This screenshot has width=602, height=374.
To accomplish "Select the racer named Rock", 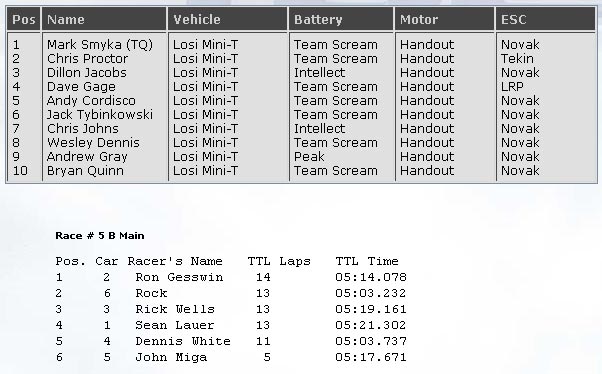I will [x=151, y=293].
